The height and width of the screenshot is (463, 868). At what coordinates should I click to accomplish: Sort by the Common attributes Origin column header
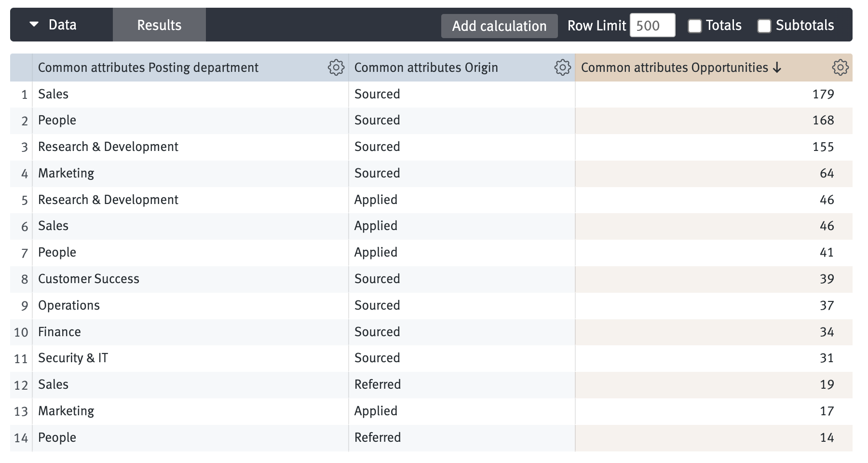coord(426,68)
